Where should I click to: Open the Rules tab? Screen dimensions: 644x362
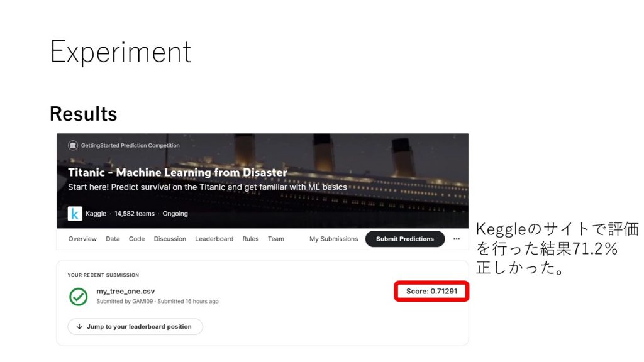point(250,239)
